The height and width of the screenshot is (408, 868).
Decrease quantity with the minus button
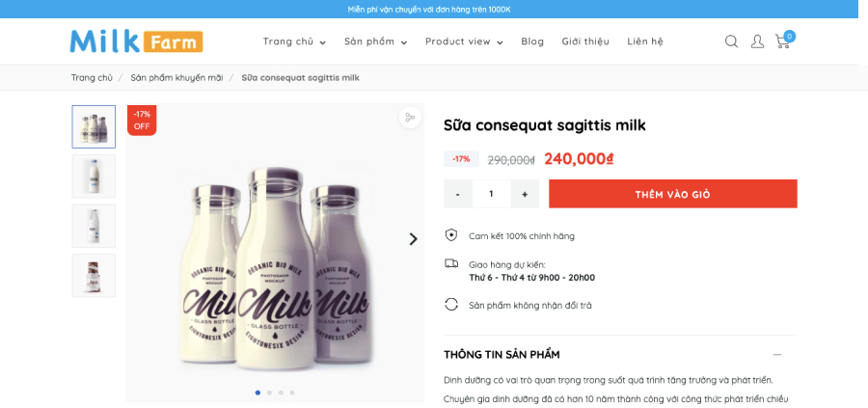458,194
